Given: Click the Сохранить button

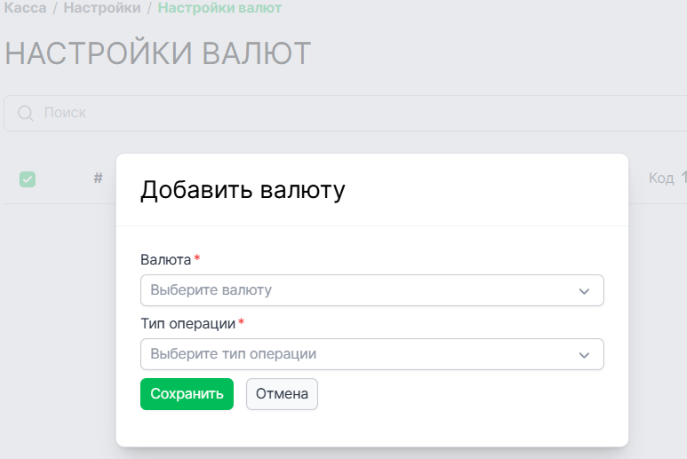Looking at the screenshot, I should pos(187,394).
